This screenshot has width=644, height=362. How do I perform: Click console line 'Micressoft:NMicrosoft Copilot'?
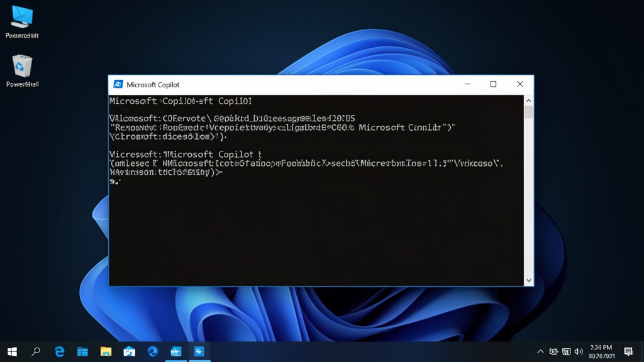186,155
